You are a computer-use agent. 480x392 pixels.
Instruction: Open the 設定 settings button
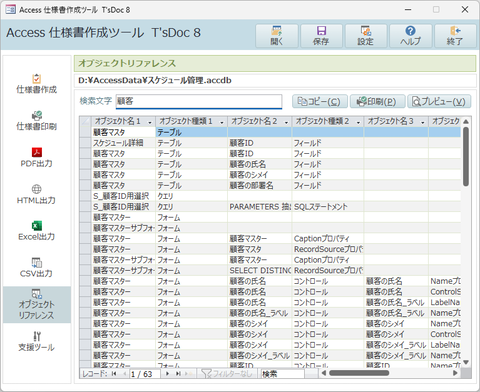coord(366,36)
